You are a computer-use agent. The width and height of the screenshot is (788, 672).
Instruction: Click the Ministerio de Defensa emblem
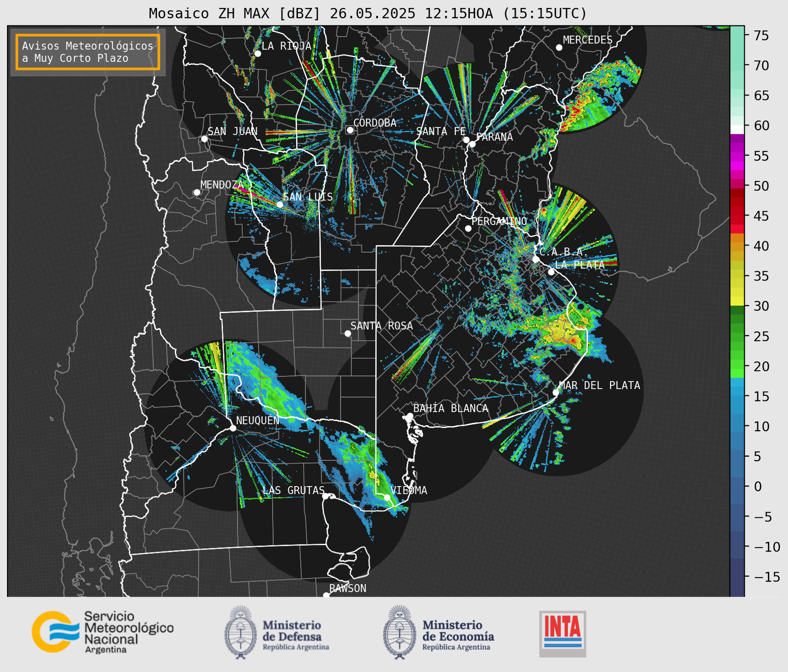[241, 632]
